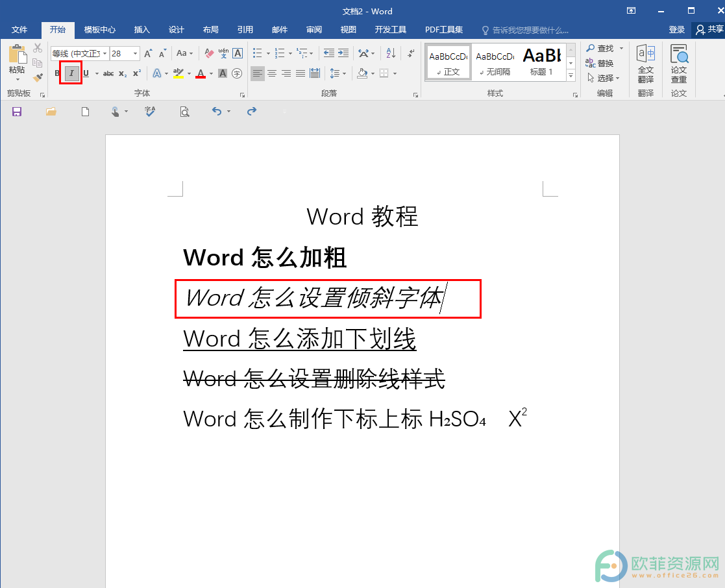Cut selection with the scissors icon
Screen dimensions: 725x588
[x=38, y=48]
